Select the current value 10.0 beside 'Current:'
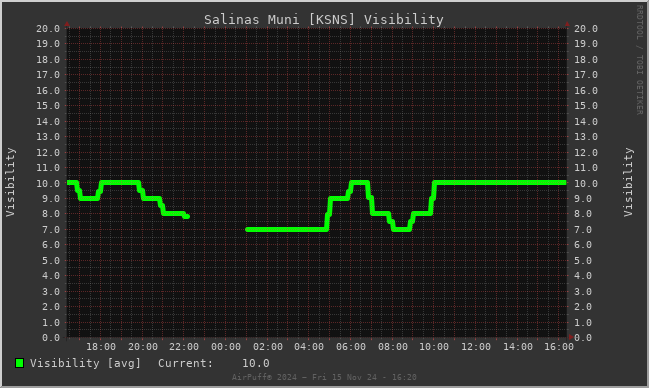The height and width of the screenshot is (388, 649). coord(255,363)
